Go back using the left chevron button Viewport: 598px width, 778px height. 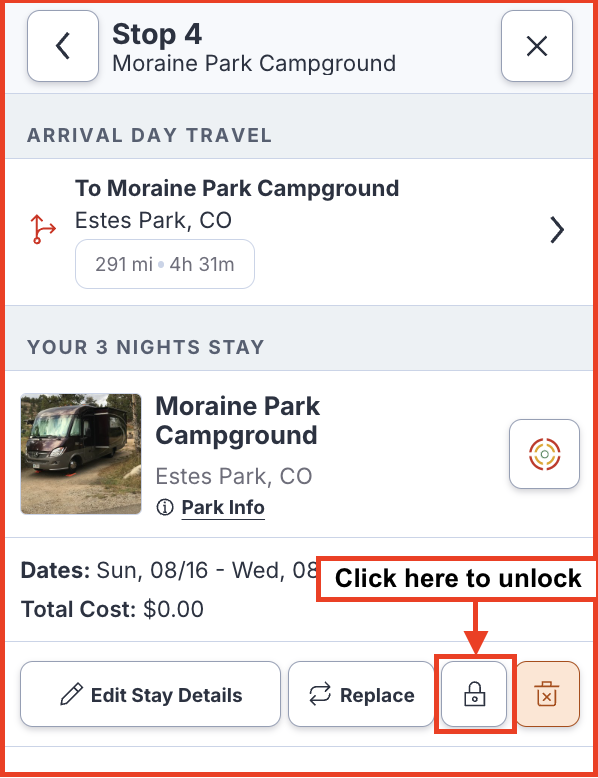(x=63, y=46)
